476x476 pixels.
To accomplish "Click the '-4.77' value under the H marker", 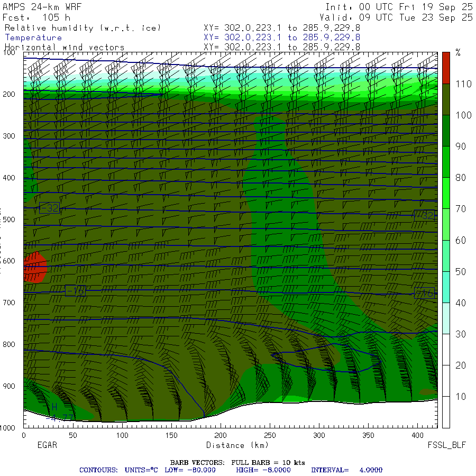I will click(59, 418).
